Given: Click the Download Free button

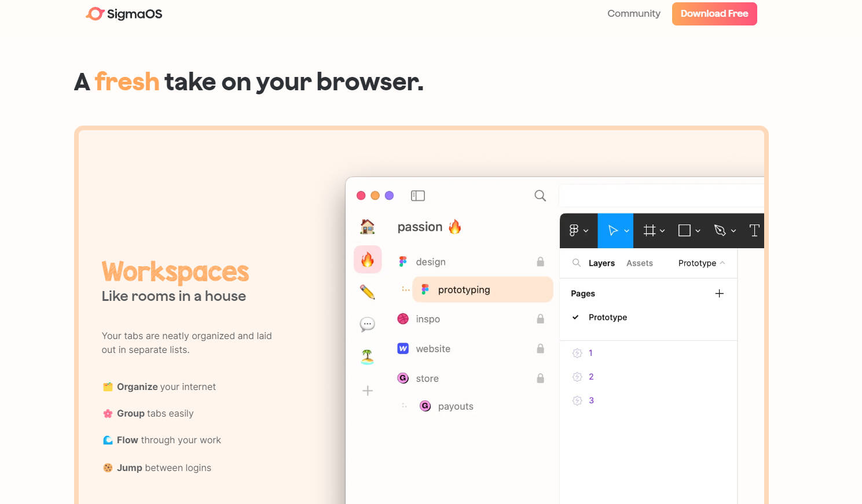Looking at the screenshot, I should tap(714, 14).
